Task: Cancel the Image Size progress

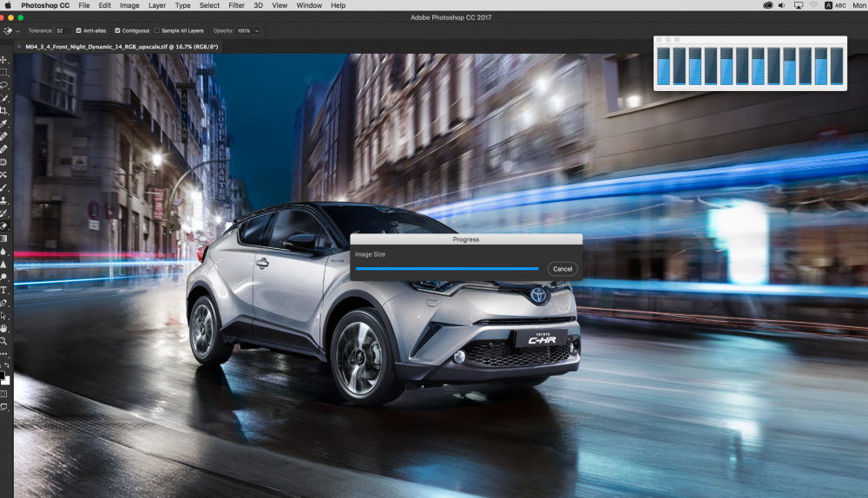Action: pyautogui.click(x=562, y=269)
